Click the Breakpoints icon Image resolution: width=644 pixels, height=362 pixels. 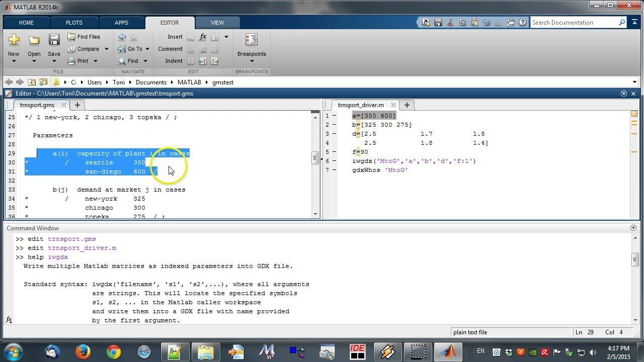(x=252, y=40)
